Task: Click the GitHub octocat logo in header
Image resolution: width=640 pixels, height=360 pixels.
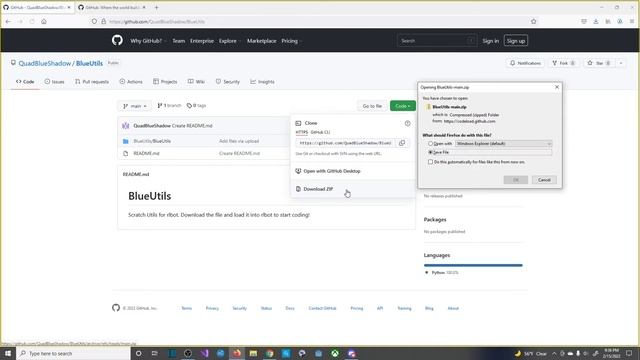Action: click(117, 40)
